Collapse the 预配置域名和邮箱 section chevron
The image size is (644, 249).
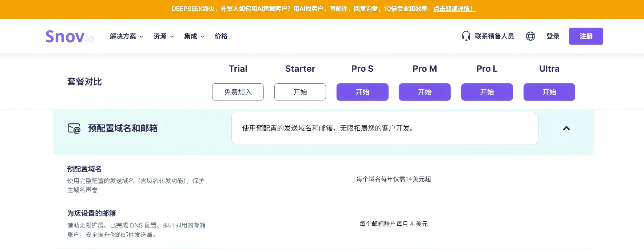tap(566, 128)
